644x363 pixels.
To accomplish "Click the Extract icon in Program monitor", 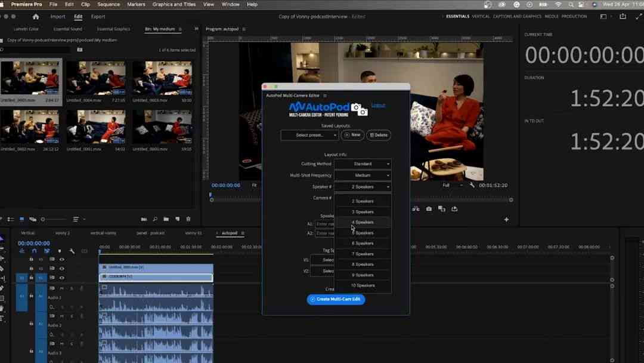I will coord(416,209).
